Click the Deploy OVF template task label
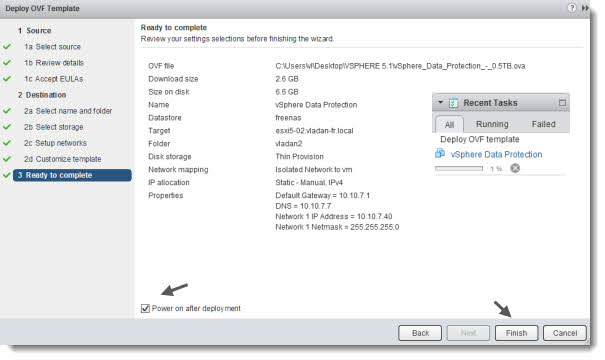The image size is (605, 360). coord(480,139)
